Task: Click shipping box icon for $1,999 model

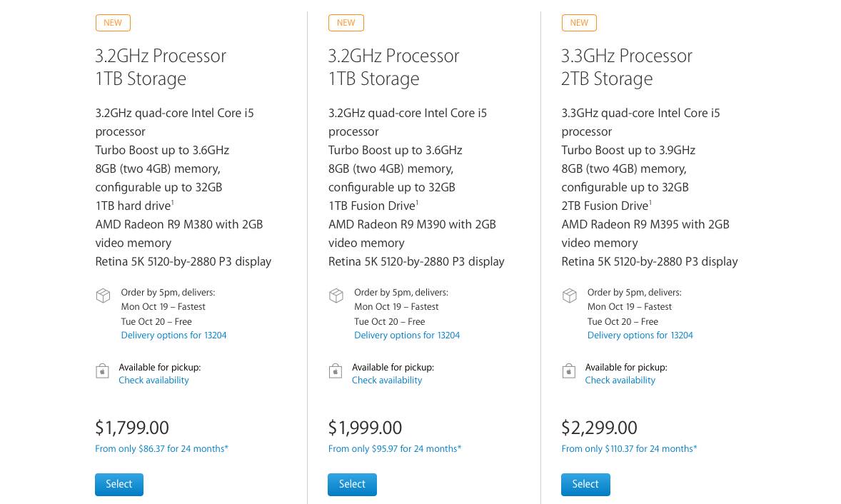Action: click(336, 296)
